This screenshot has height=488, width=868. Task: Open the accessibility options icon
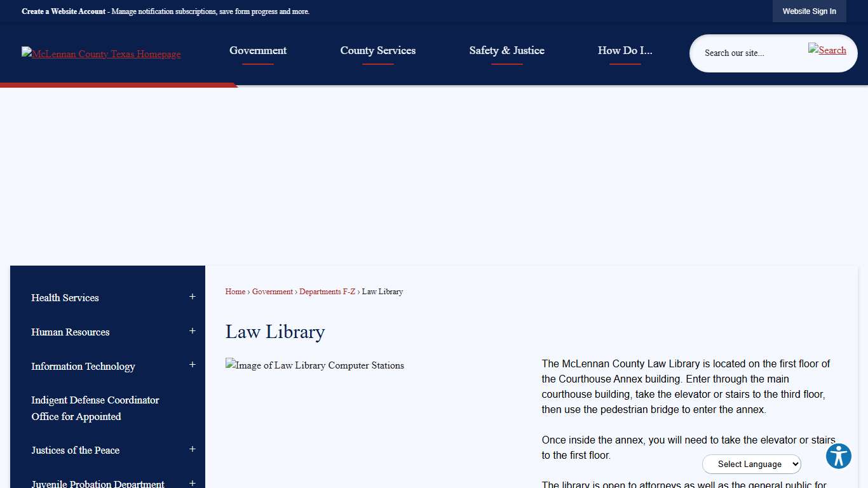click(838, 456)
